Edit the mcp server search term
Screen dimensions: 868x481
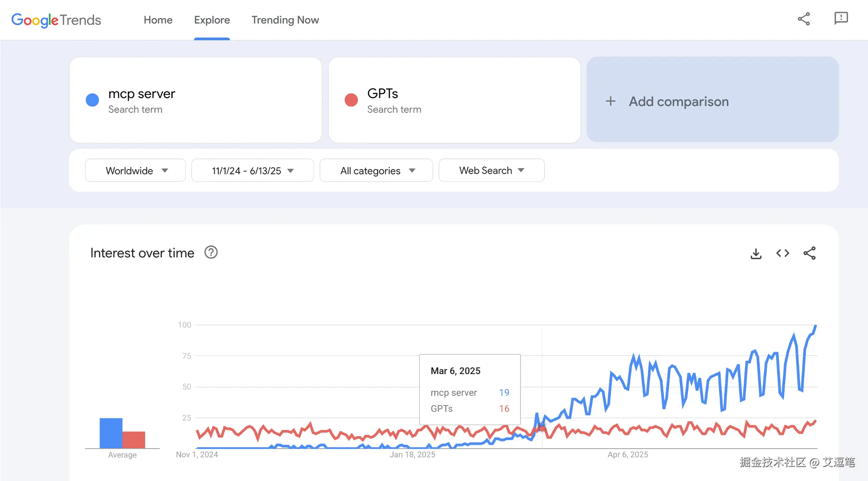[142, 94]
